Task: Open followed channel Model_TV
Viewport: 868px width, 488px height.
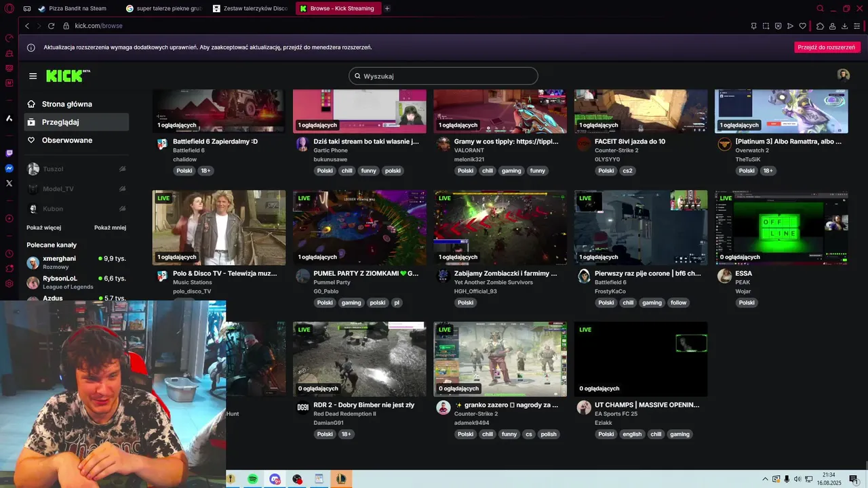Action: tap(76, 189)
